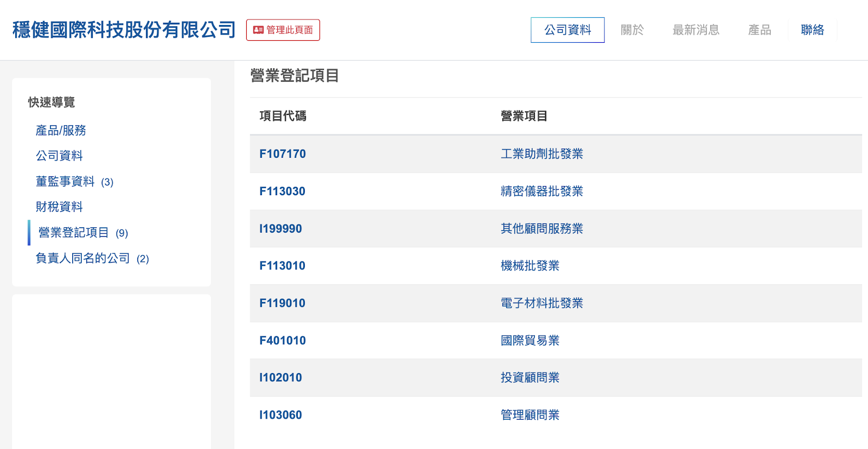Click code F113030
The image size is (868, 449).
[x=282, y=191]
